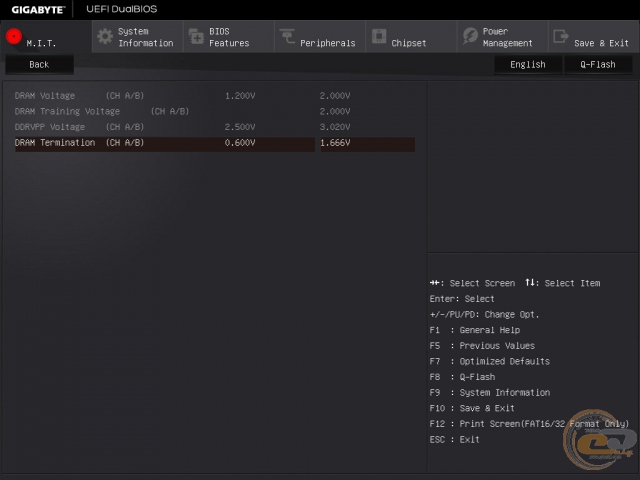Click the DRAM Voltage 2.000V value
Screen dimensions: 640x480
[x=335, y=96]
